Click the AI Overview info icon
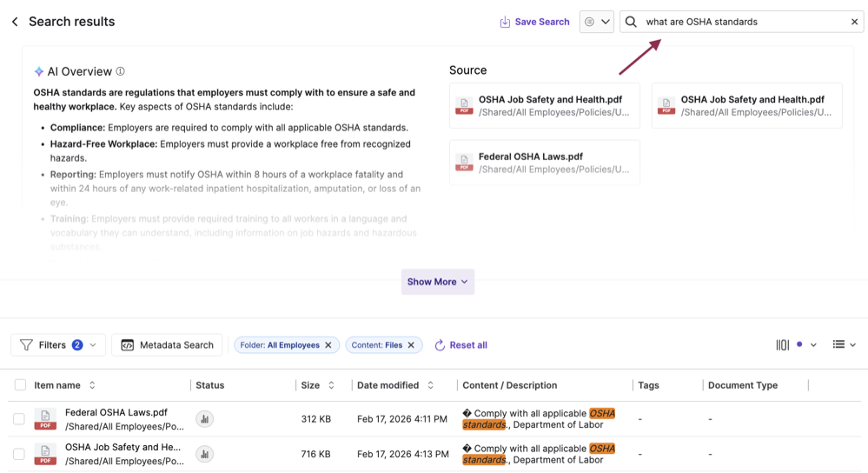Image resolution: width=868 pixels, height=473 pixels. coord(121,72)
